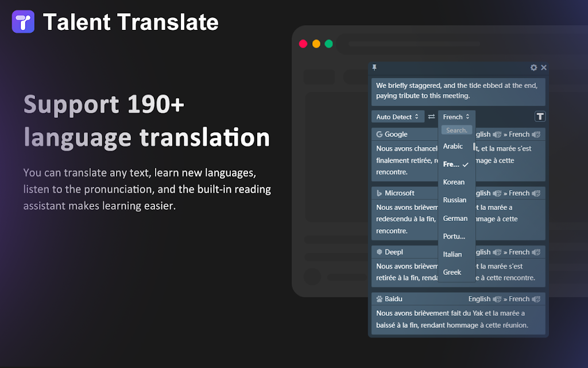588x368 pixels.
Task: Click the Microsoft engine label
Action: click(x=400, y=193)
